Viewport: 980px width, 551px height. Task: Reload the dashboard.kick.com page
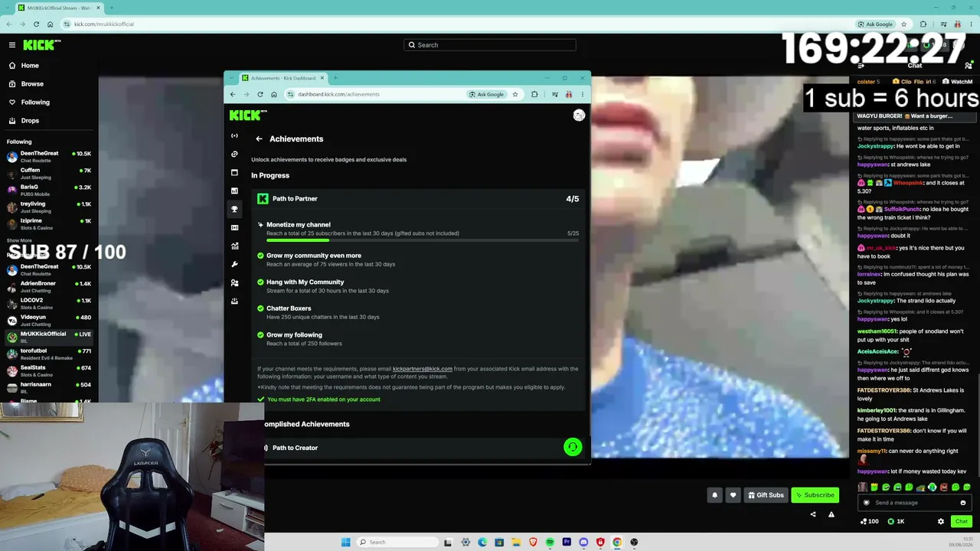click(260, 94)
